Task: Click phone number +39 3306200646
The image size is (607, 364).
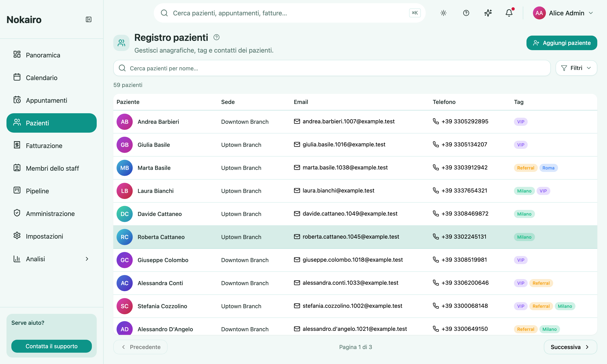Action: click(465, 283)
